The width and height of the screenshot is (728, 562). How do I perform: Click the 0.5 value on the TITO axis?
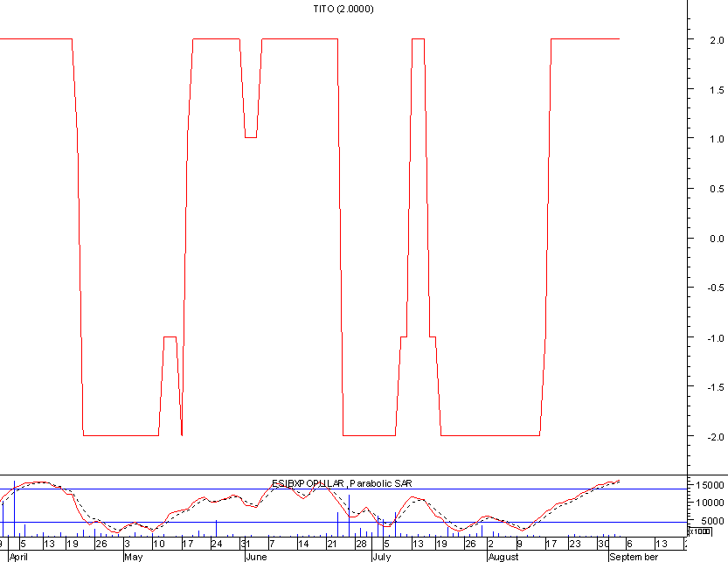tap(717, 189)
